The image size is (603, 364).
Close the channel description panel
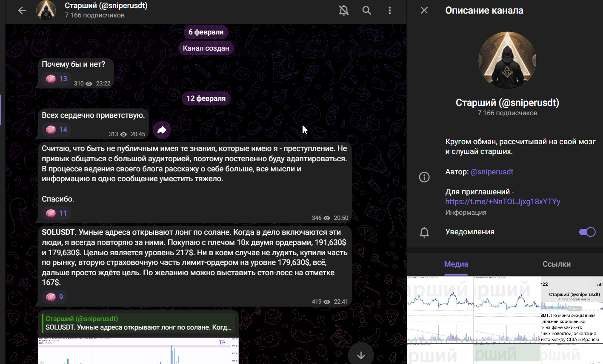pyautogui.click(x=424, y=10)
